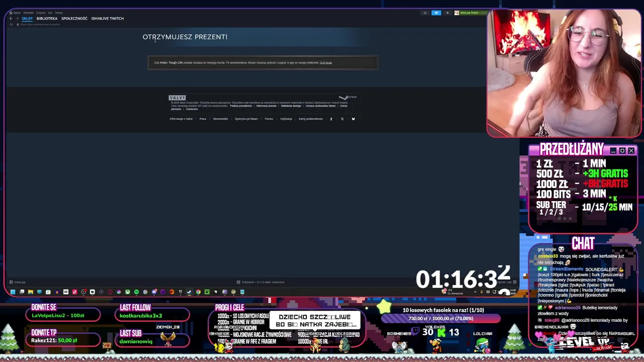Image resolution: width=644 pixels, height=362 pixels.
Task: Click the OTRZYMUJESZ PREZENT! heading
Action: point(185,37)
